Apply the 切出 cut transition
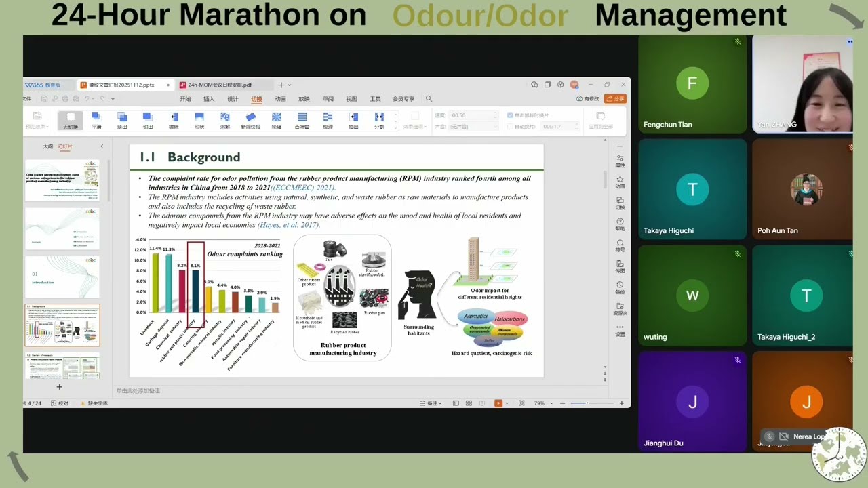The width and height of the screenshot is (868, 488). pos(148,121)
